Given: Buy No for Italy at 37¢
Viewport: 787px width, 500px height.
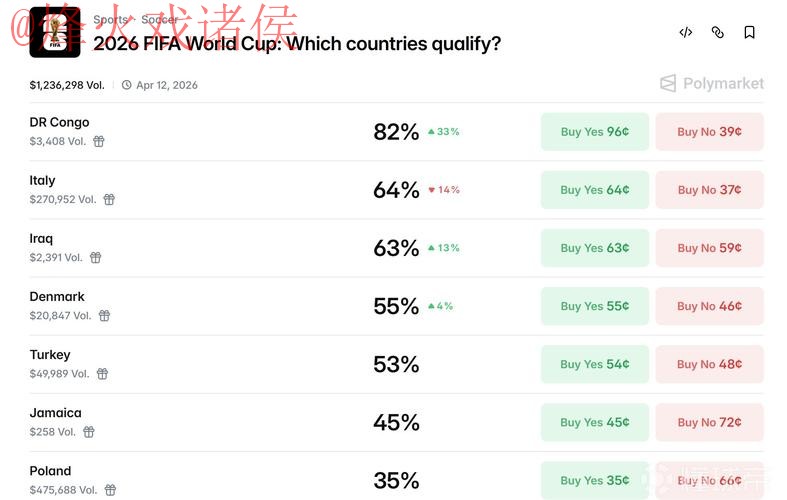Looking at the screenshot, I should pyautogui.click(x=709, y=190).
